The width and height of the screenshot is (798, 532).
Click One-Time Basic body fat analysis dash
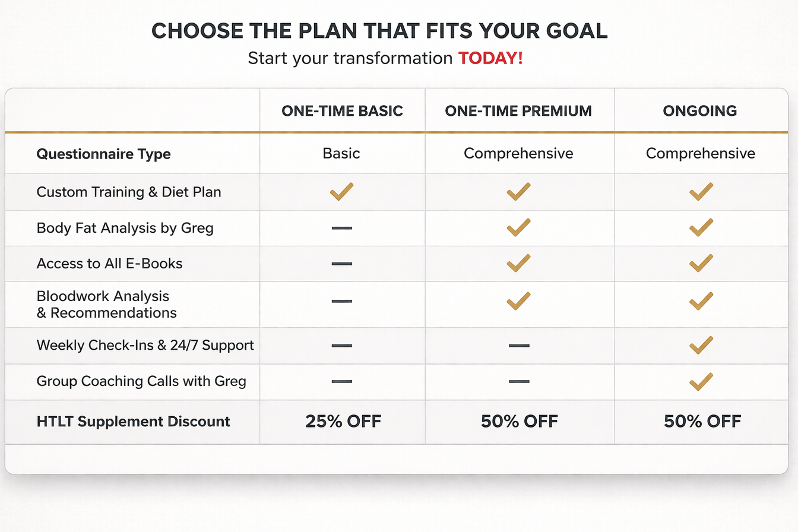coord(341,228)
